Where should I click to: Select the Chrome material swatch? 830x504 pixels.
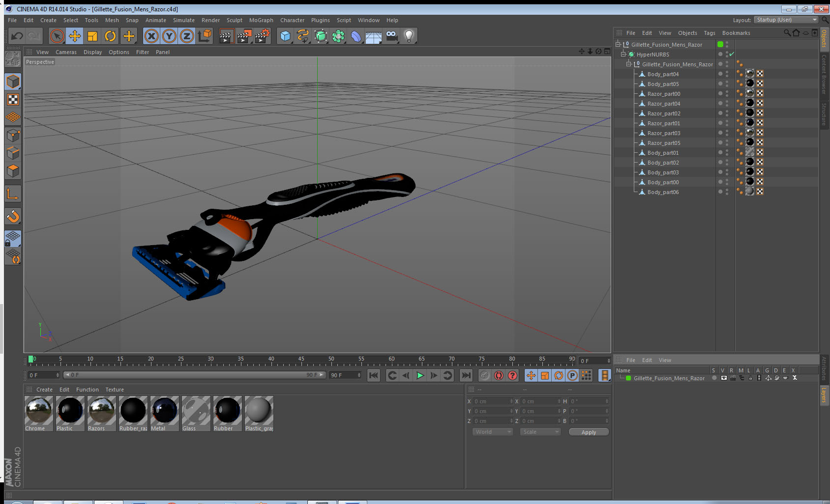coord(38,414)
